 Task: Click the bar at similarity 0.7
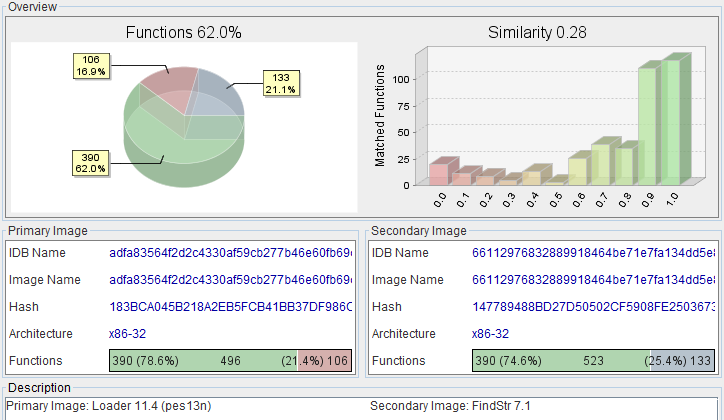click(x=600, y=164)
